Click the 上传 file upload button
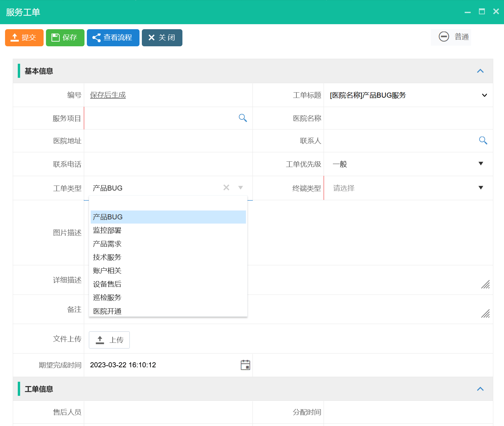 (109, 340)
